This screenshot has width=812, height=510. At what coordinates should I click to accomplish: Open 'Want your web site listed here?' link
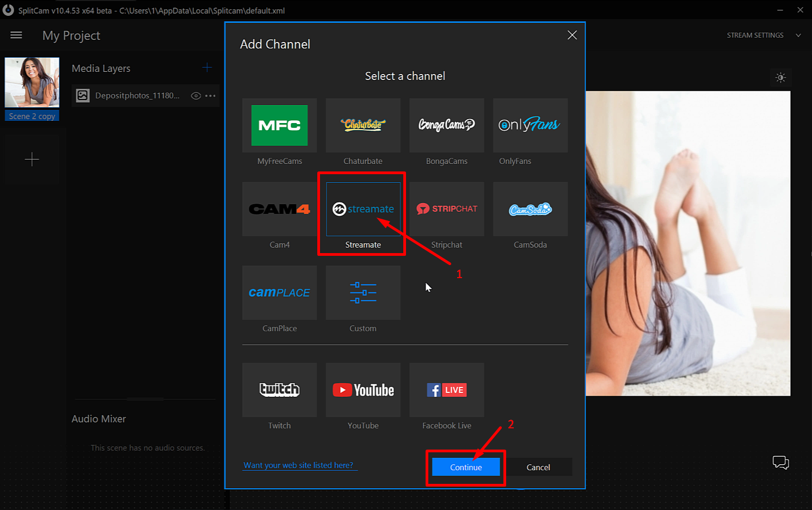tap(298, 465)
